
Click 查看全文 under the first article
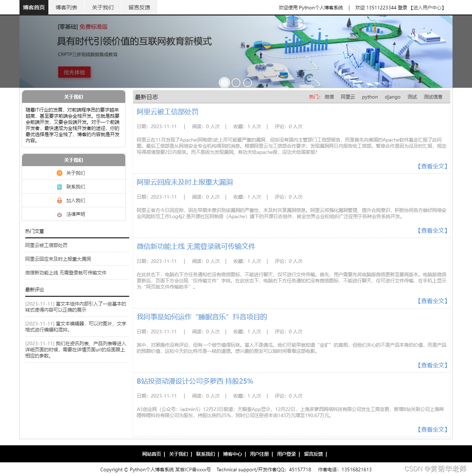point(433,166)
